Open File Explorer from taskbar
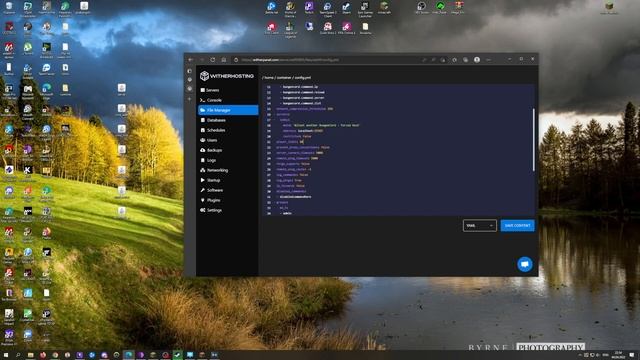Screen dimensions: 640x360 [x=30, y=355]
